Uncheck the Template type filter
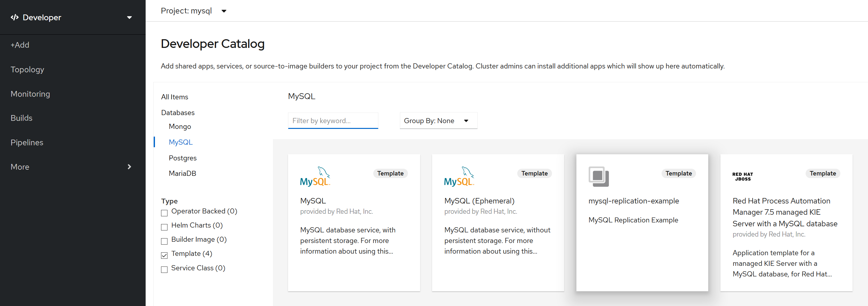The width and height of the screenshot is (868, 306). (164, 256)
